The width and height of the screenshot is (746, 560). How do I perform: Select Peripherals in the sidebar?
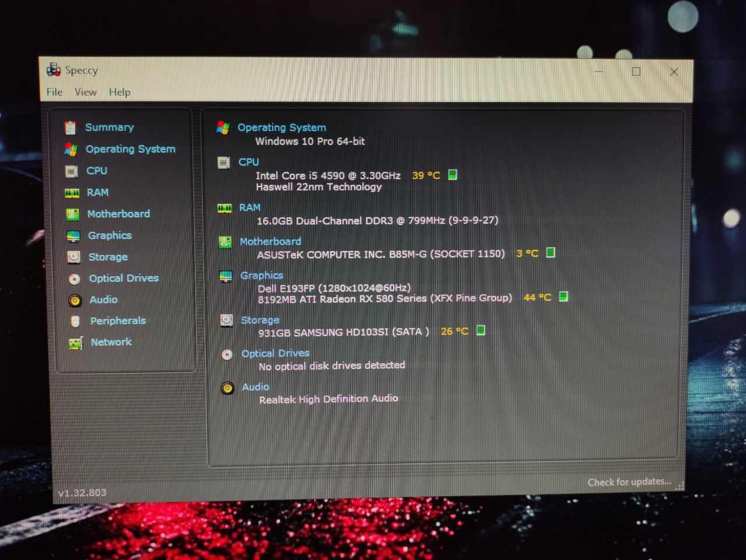[x=118, y=321]
